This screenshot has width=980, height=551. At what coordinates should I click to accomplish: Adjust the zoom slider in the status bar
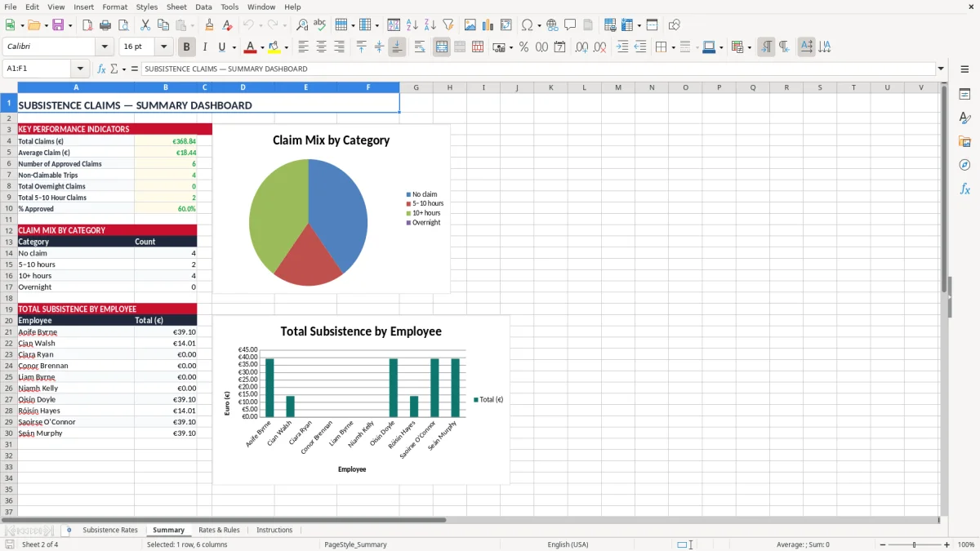914,544
